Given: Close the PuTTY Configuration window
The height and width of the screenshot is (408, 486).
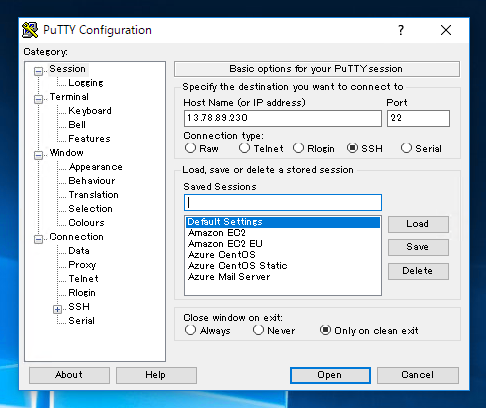Looking at the screenshot, I should [x=446, y=30].
